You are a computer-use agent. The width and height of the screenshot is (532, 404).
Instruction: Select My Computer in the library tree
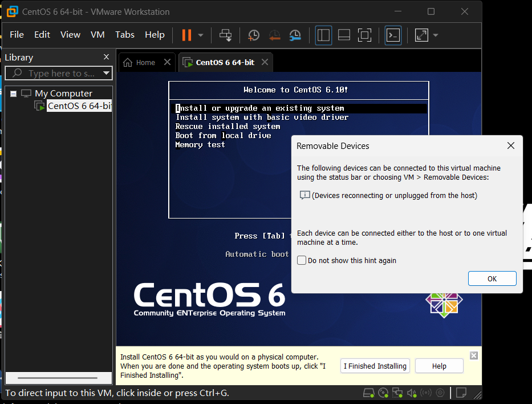click(63, 94)
